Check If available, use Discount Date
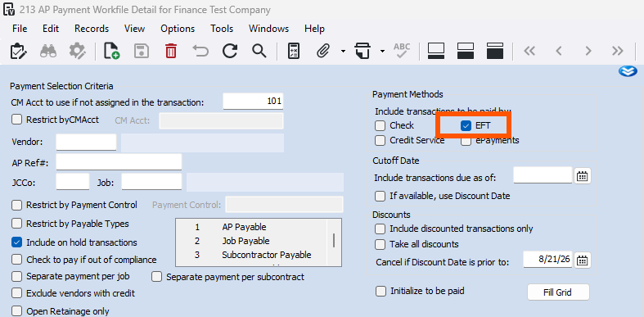 point(380,196)
